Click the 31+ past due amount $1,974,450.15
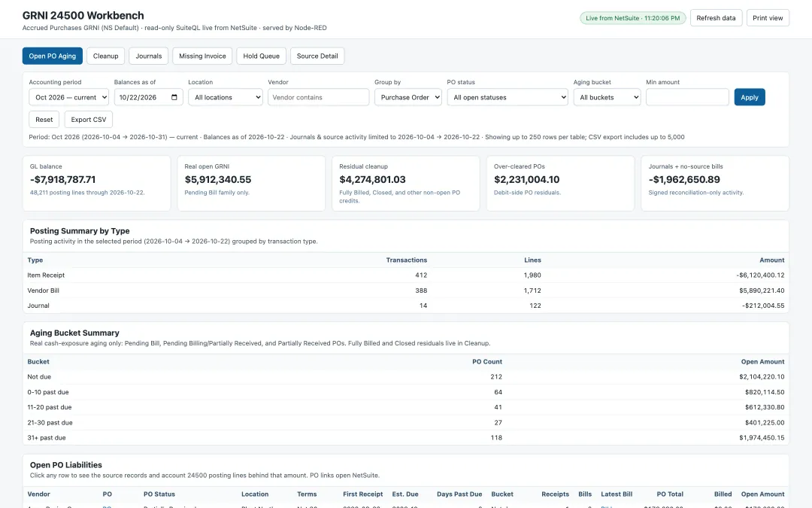Image resolution: width=812 pixels, height=508 pixels. point(762,437)
